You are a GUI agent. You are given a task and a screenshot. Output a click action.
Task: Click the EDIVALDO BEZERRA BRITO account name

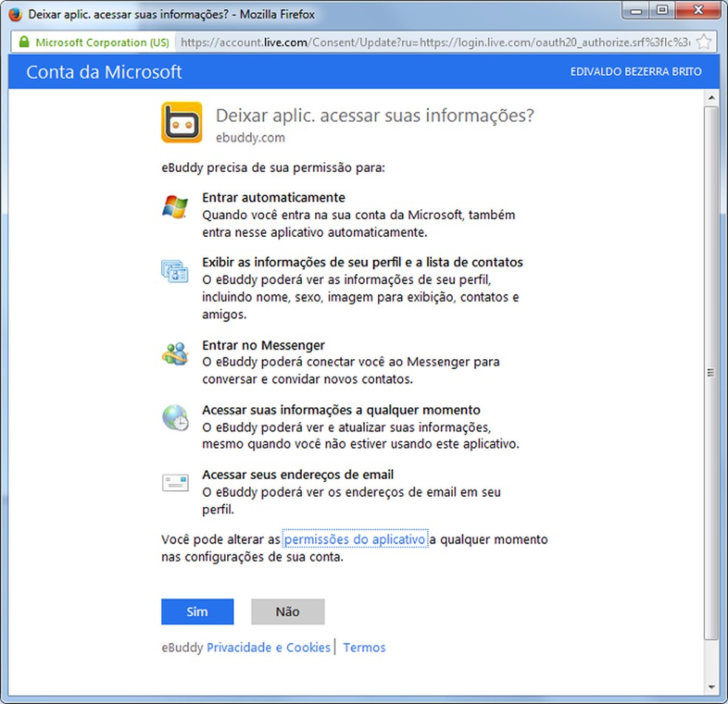coord(636,72)
